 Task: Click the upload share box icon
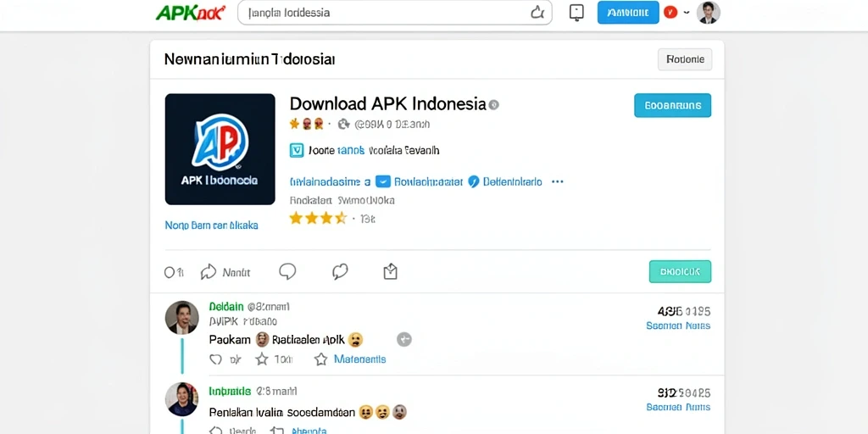[390, 271]
